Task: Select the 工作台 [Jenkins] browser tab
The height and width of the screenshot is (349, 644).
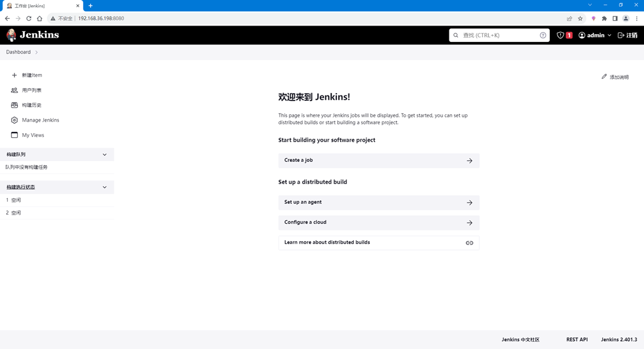Action: click(x=41, y=5)
